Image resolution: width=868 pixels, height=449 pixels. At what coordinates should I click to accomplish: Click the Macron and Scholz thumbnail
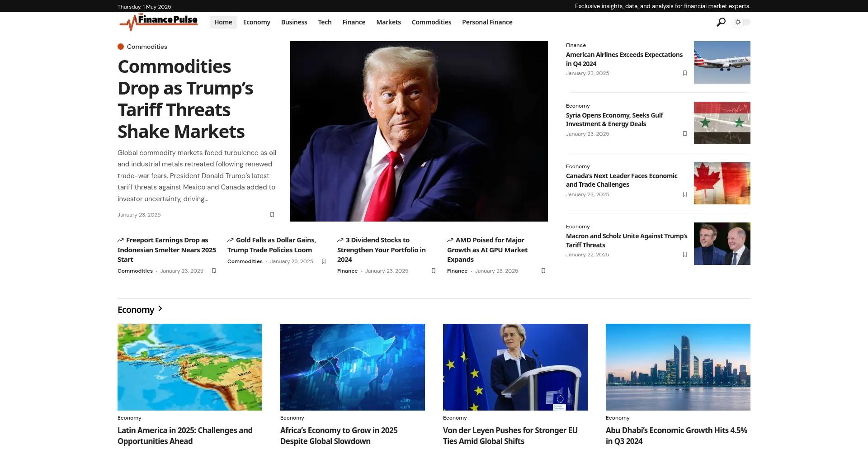pyautogui.click(x=722, y=244)
